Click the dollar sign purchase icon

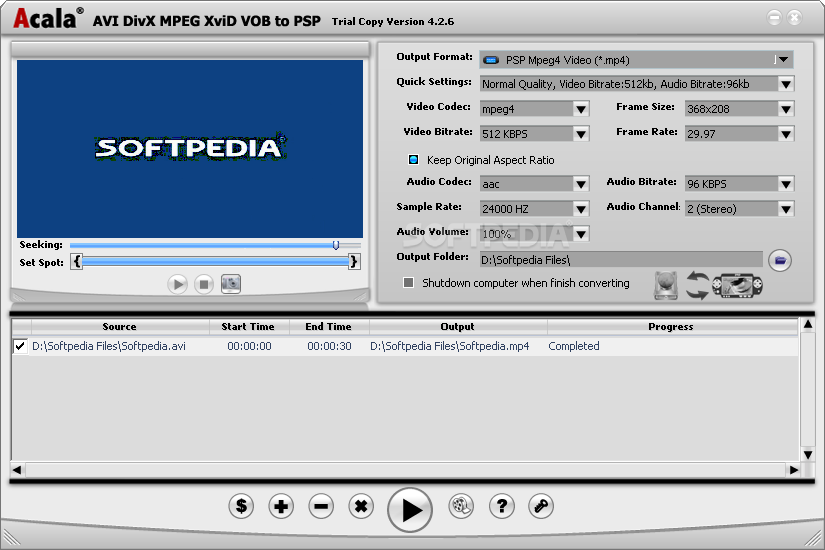(x=242, y=506)
